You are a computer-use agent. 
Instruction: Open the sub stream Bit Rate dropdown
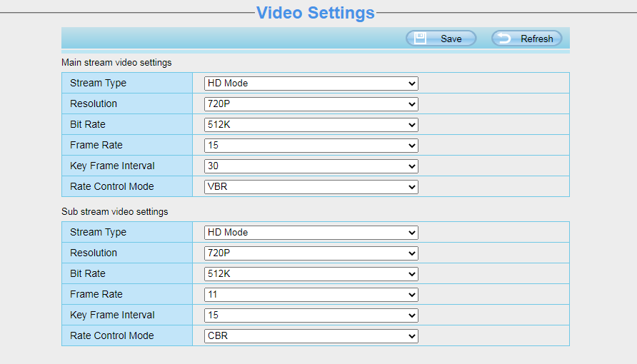[311, 274]
